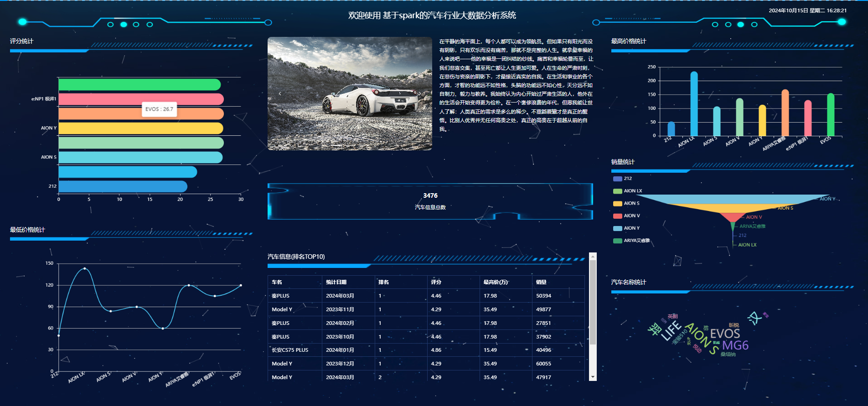Click the 昕锐 word in the word cloud

[734, 325]
